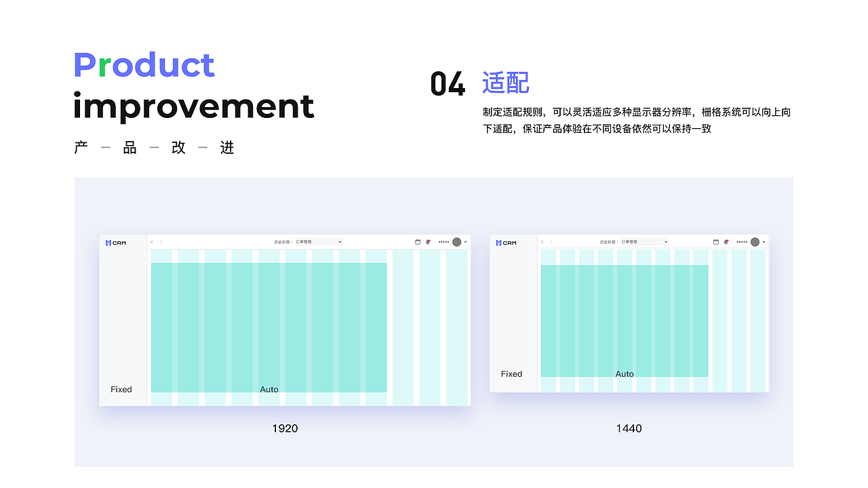The width and height of the screenshot is (868, 488).
Task: Open the 订单管理 dropdown in the 1440 mockup
Action: tap(644, 242)
